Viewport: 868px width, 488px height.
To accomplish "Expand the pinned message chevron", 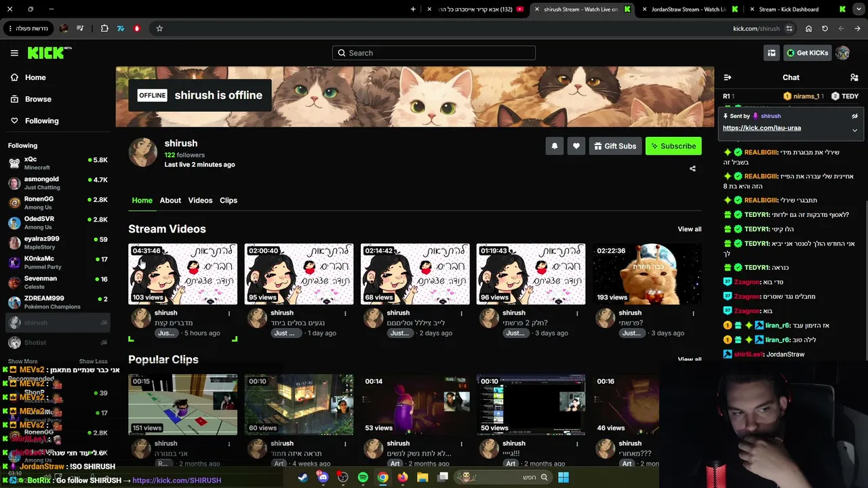I will tap(854, 129).
